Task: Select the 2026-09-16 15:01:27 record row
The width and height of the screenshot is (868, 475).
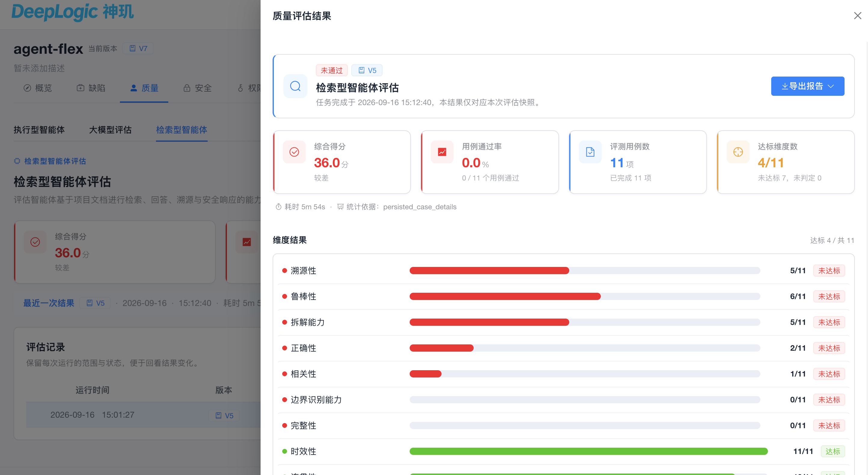Action: click(x=143, y=415)
